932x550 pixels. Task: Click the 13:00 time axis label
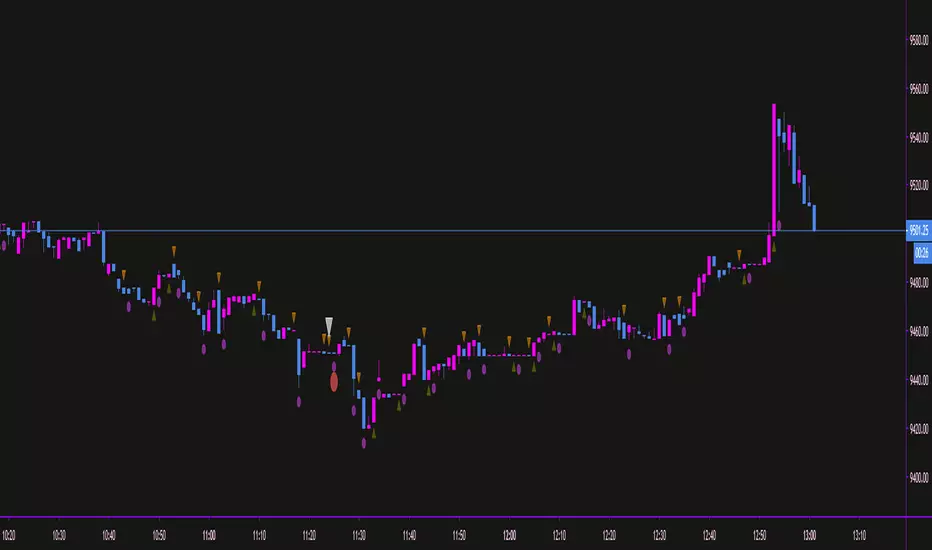coord(810,535)
